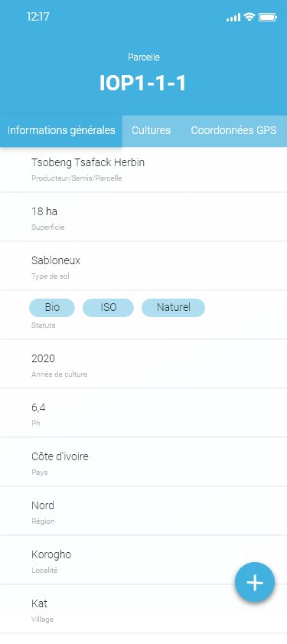This screenshot has height=644, width=287.
Task: Tap the 2020 Année de culture row
Action: pos(143,364)
